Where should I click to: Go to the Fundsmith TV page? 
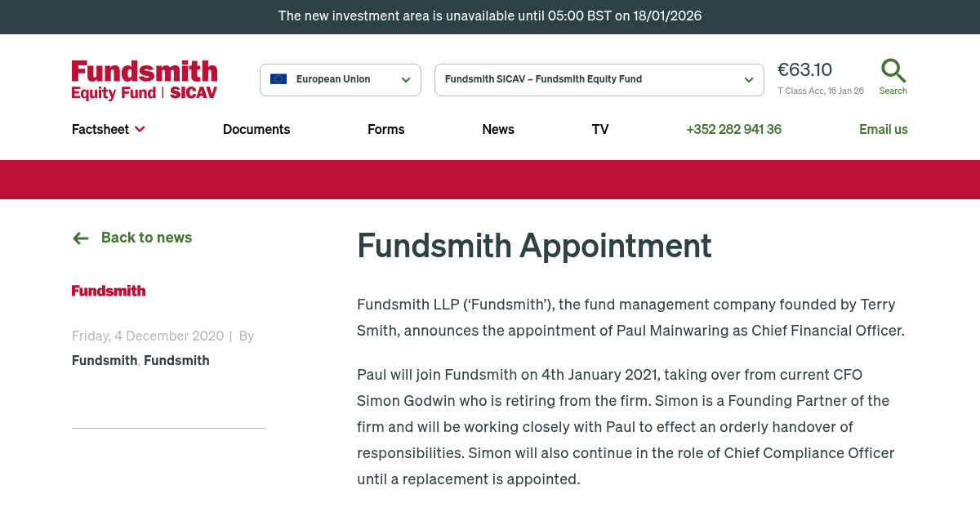pyautogui.click(x=600, y=129)
